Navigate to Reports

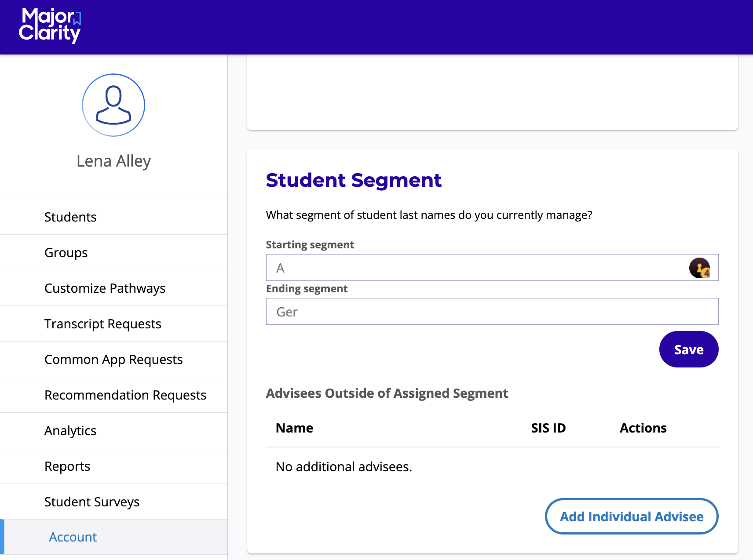click(x=67, y=466)
